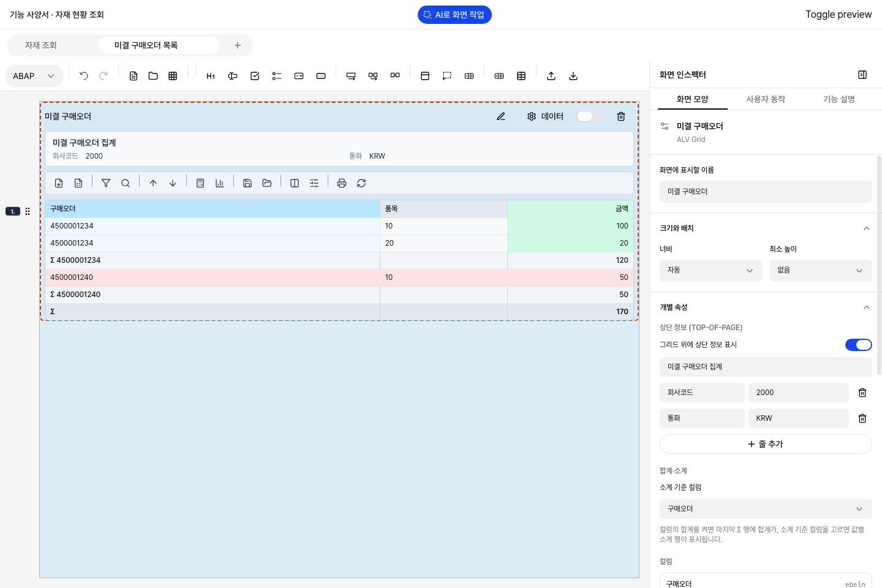
Task: Add a new screen tab with the plus button
Action: coord(238,45)
